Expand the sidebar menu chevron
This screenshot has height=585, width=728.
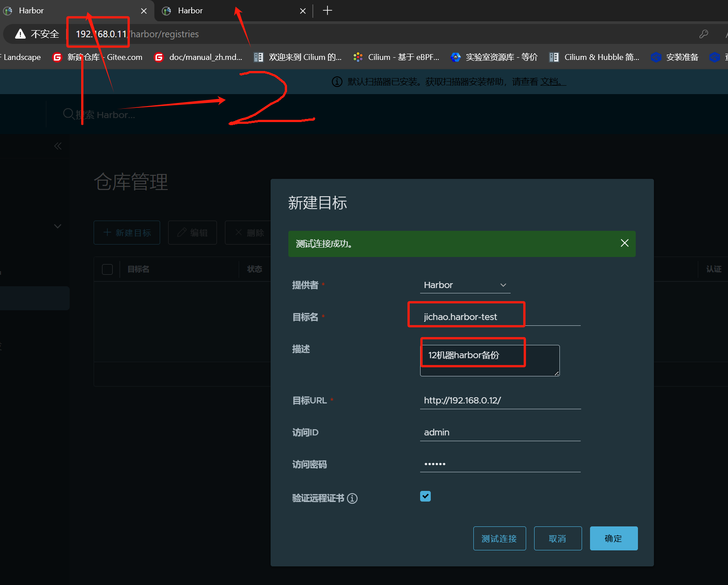58,226
